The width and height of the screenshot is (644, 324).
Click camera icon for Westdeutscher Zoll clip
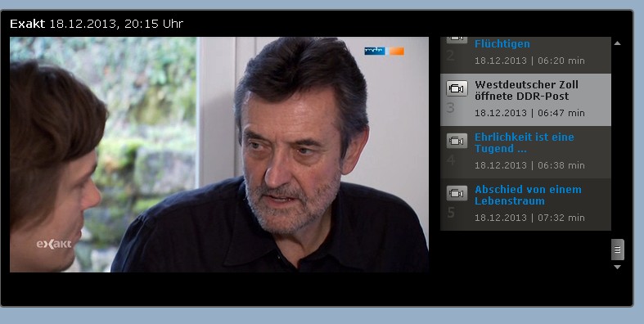457,88
